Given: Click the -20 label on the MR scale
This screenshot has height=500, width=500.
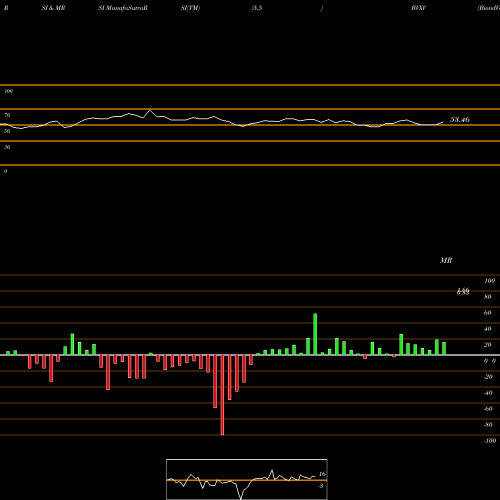Looking at the screenshot, I should (x=488, y=377).
